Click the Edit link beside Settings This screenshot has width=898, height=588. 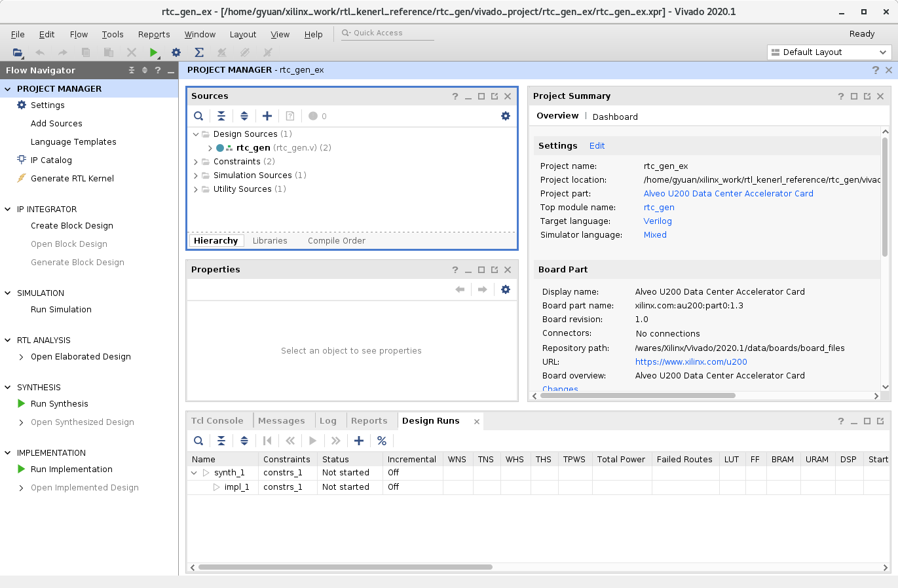point(597,146)
